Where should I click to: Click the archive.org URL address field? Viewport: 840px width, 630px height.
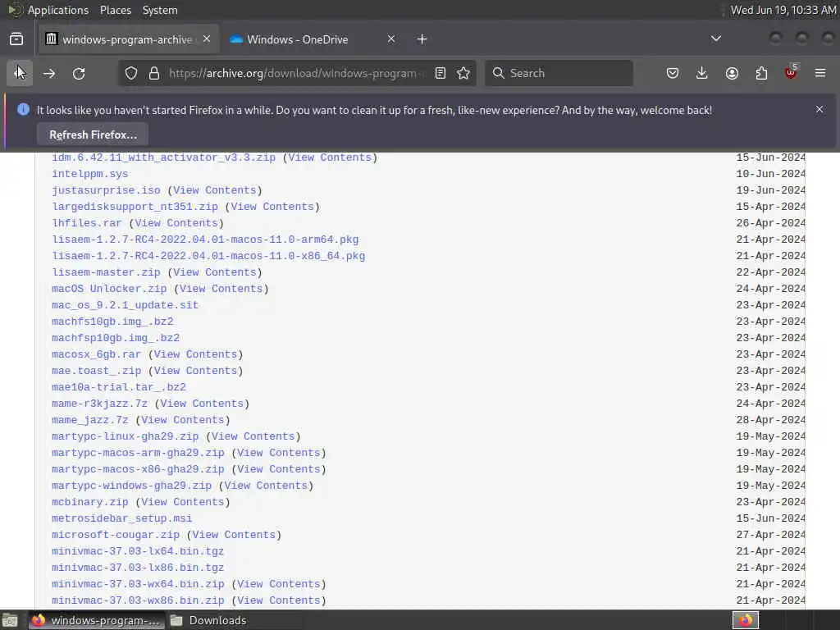(x=295, y=73)
